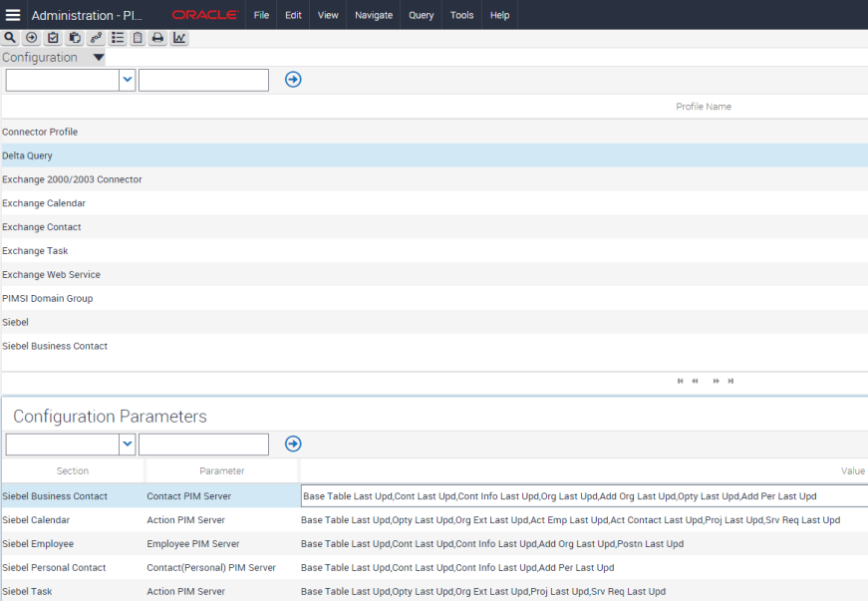Image resolution: width=868 pixels, height=601 pixels.
Task: Select the Exchange Calendar row
Action: tap(434, 203)
